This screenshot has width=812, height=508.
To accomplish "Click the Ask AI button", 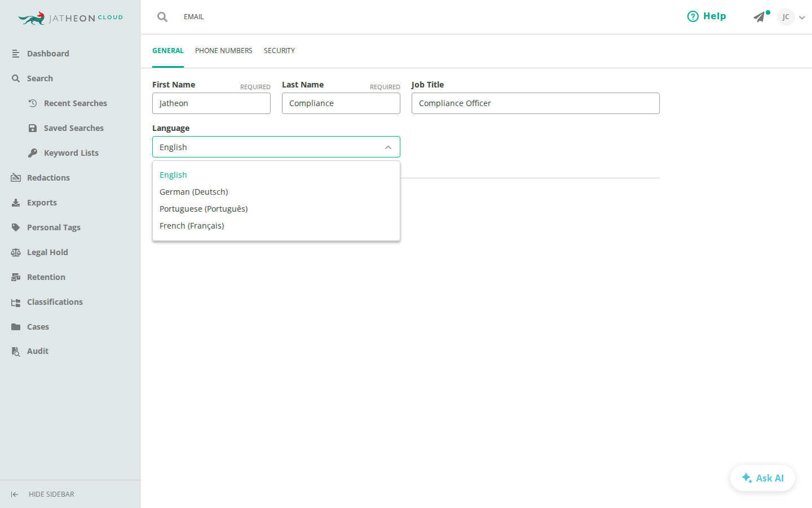I will [x=762, y=478].
